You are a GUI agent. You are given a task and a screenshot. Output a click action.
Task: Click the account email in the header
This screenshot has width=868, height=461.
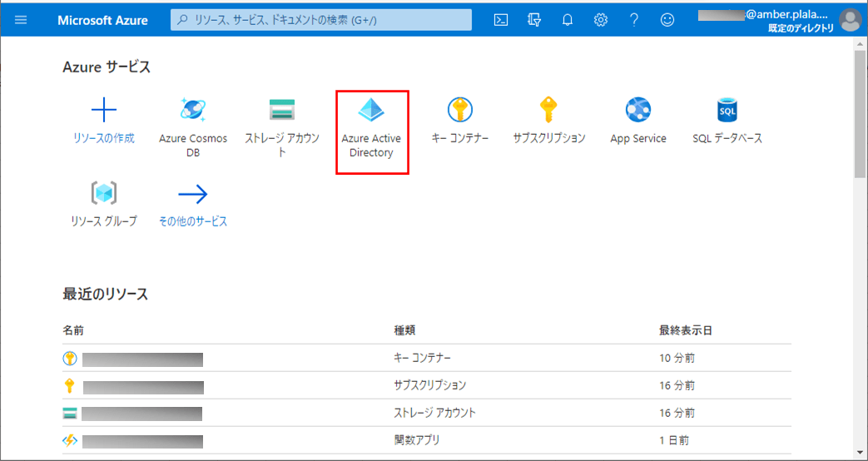click(765, 16)
